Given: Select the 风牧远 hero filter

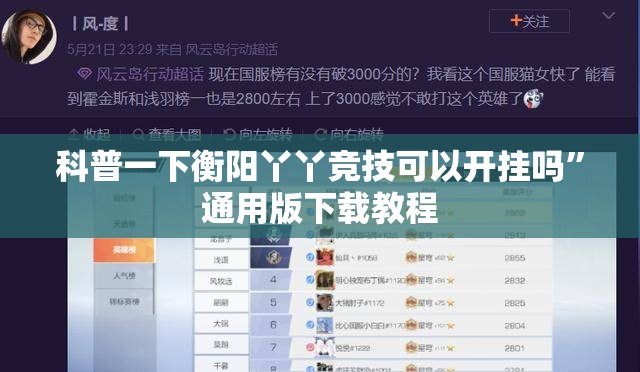Looking at the screenshot, I should 221,281.
